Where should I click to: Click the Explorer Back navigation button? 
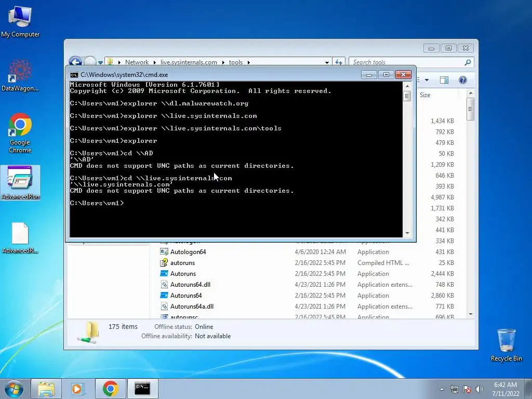75,61
